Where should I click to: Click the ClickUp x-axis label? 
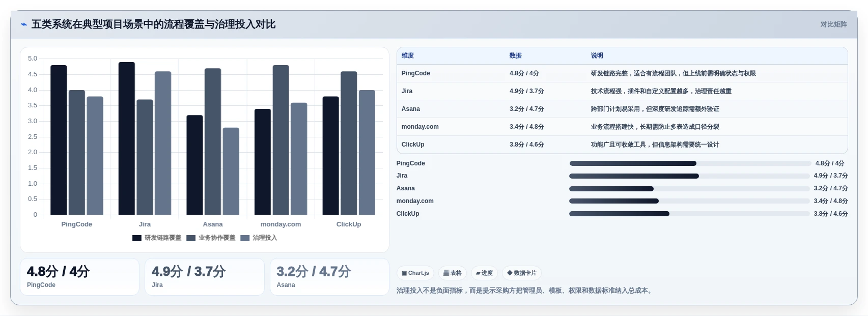tap(349, 224)
